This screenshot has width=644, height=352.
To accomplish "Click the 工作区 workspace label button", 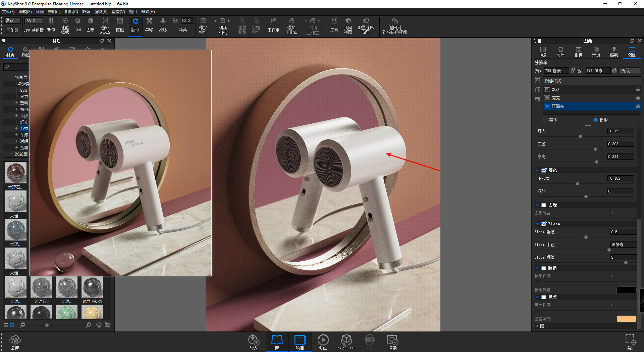I will pyautogui.click(x=12, y=30).
